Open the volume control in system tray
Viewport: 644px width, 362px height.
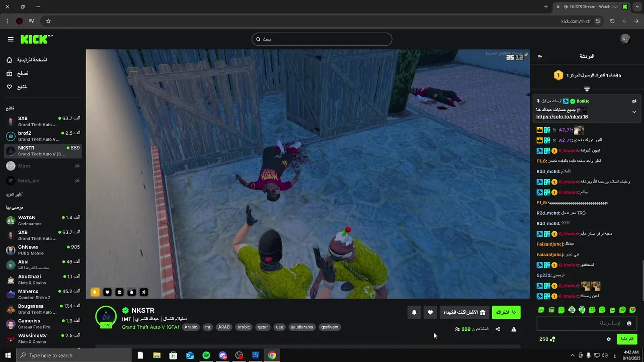(605, 355)
